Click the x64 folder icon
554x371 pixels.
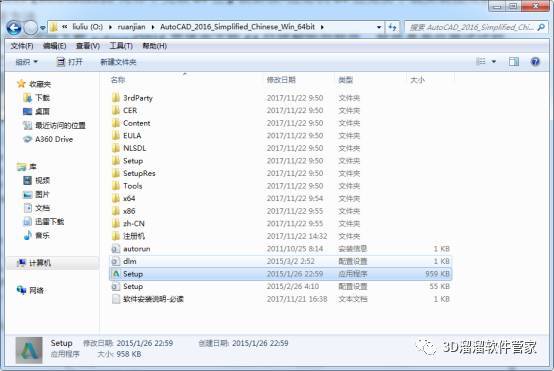click(116, 198)
